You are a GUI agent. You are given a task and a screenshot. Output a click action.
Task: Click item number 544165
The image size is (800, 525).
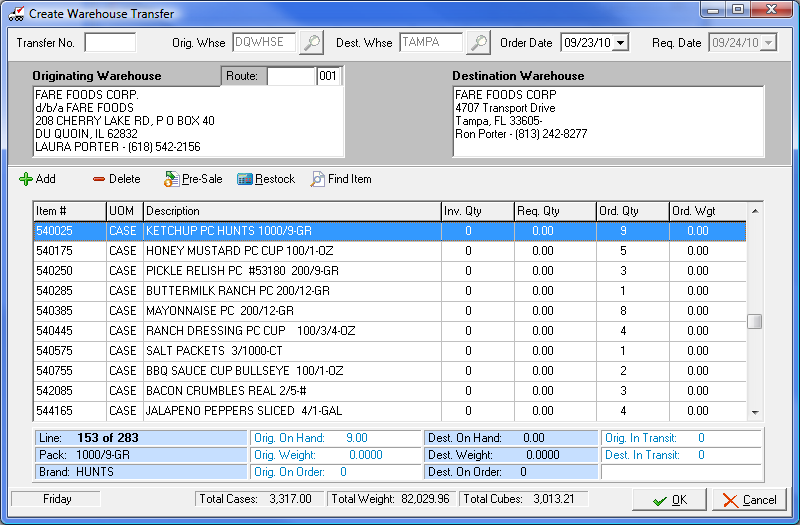[x=55, y=411]
